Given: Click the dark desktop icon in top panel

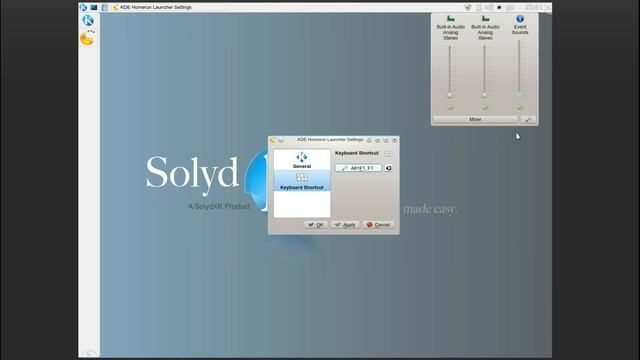Looking at the screenshot, I should 94,7.
